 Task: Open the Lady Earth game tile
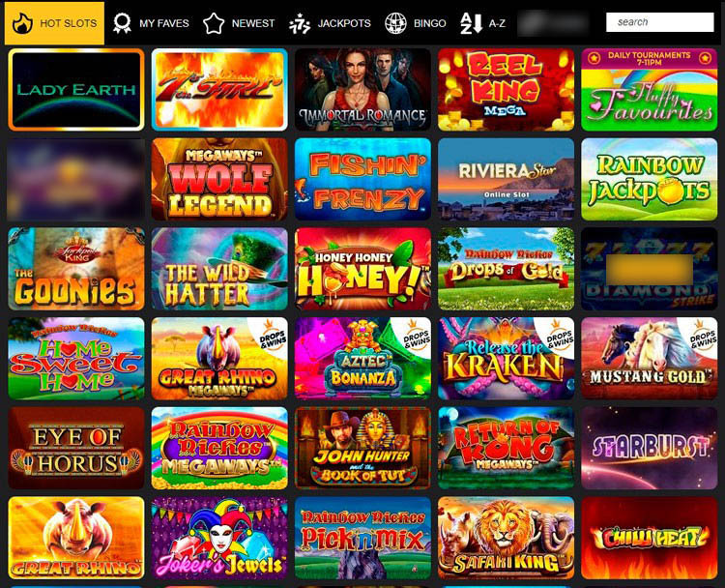pos(76,90)
